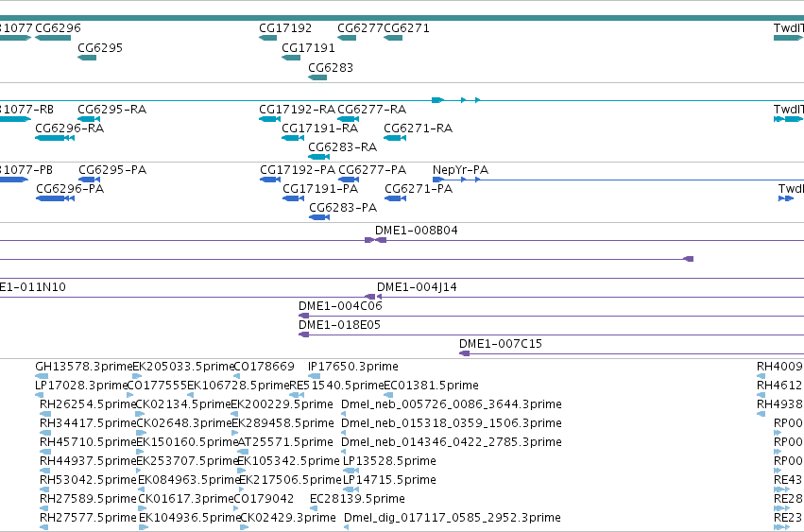Select the LP13528.5prime EST label
Viewport: 804px width, 532px height.
pyautogui.click(x=389, y=461)
